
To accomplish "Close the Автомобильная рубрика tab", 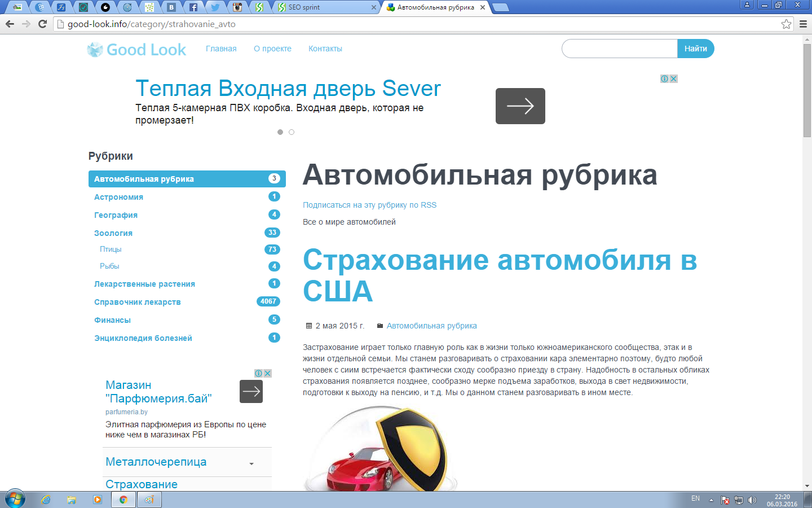I will (x=483, y=7).
